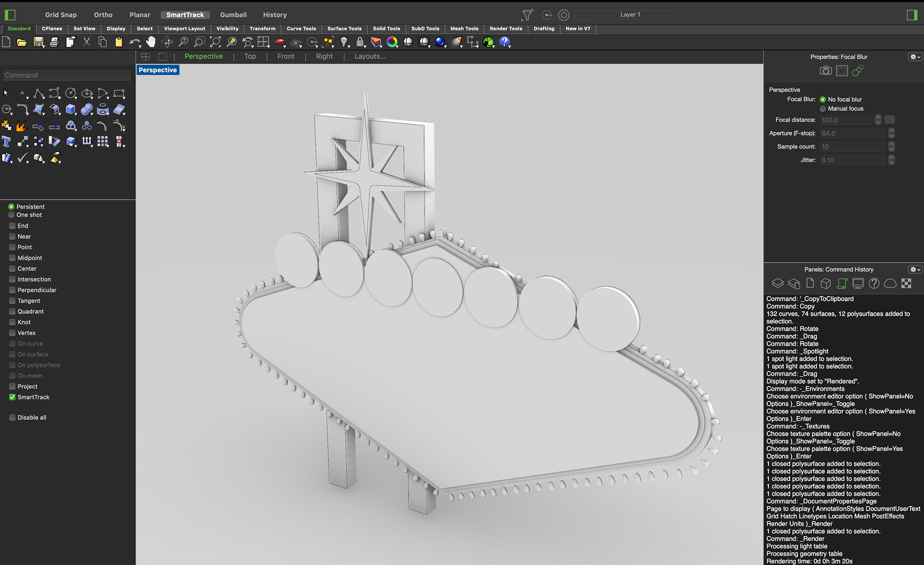The image size is (924, 565).
Task: Click the Print icon
Action: [x=55, y=42]
